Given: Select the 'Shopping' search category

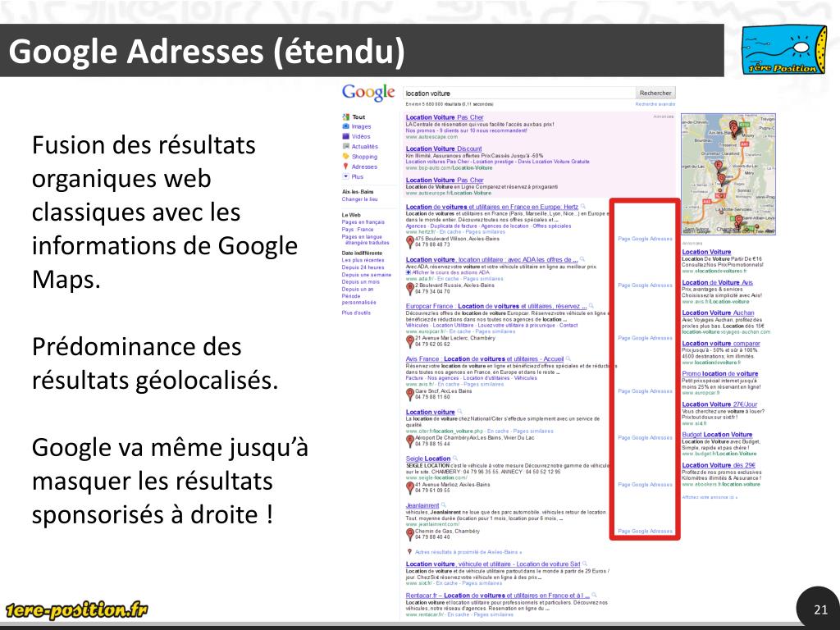Looking at the screenshot, I should click(x=364, y=157).
